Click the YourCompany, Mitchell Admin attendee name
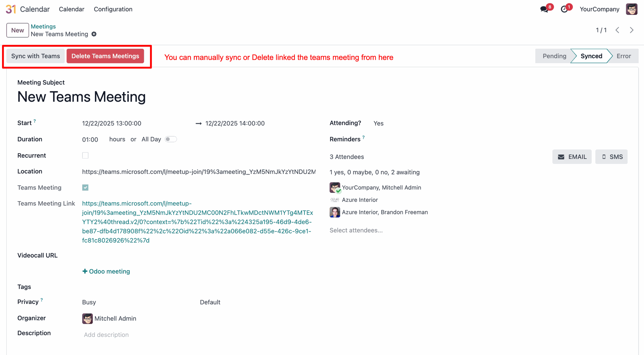Screen dimensions: 644x355 [381, 187]
